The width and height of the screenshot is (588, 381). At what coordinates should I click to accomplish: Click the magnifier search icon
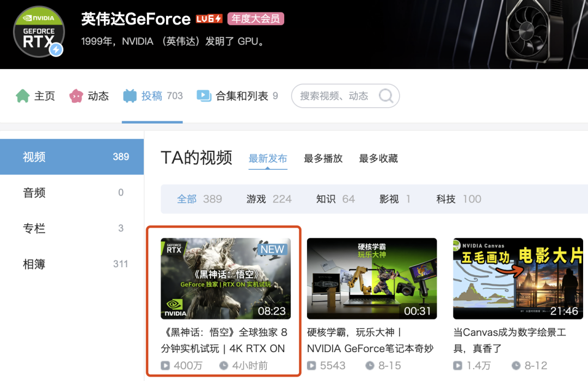point(386,96)
